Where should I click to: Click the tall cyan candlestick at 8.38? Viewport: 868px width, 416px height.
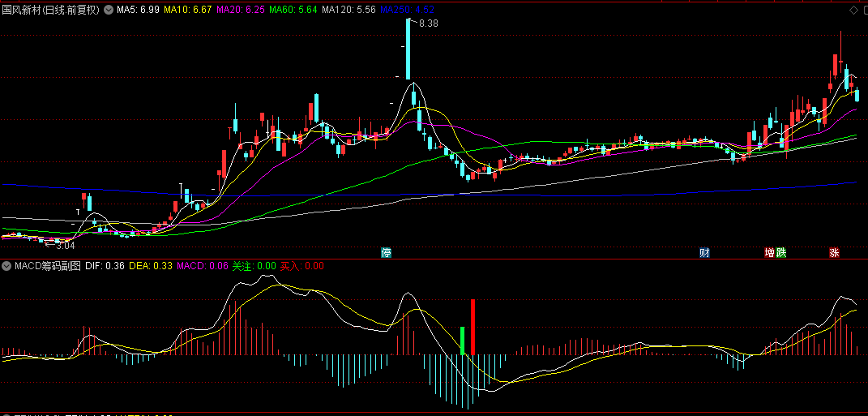click(408, 49)
